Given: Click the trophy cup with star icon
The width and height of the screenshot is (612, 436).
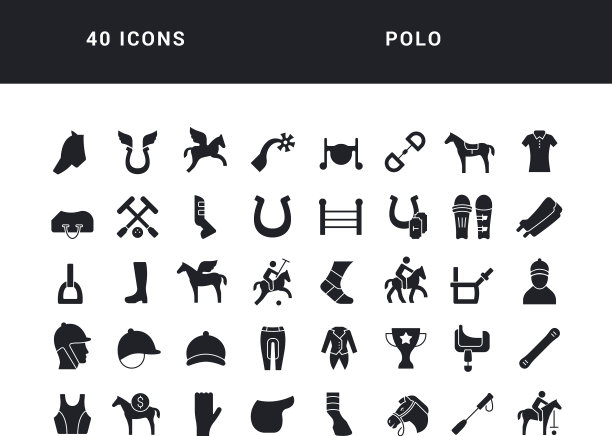Looking at the screenshot, I should tap(406, 348).
